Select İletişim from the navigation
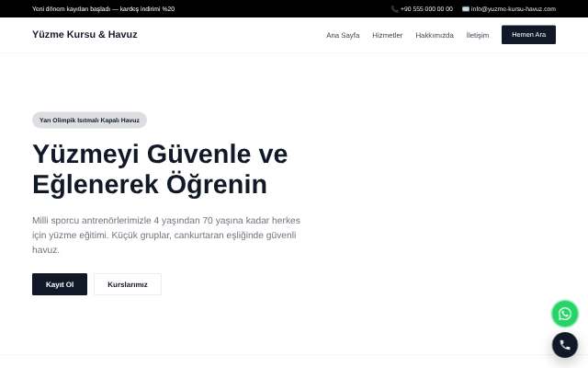 [x=478, y=35]
